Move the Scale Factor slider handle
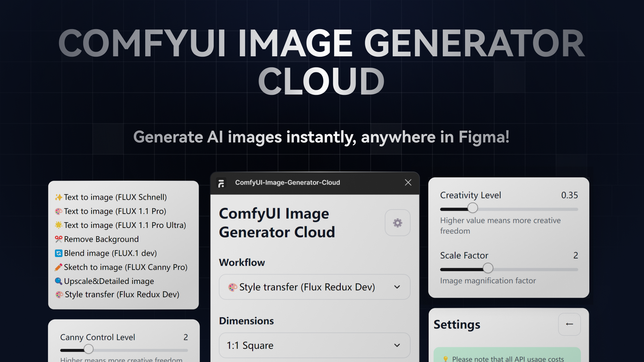This screenshot has width=644, height=362. point(488,268)
